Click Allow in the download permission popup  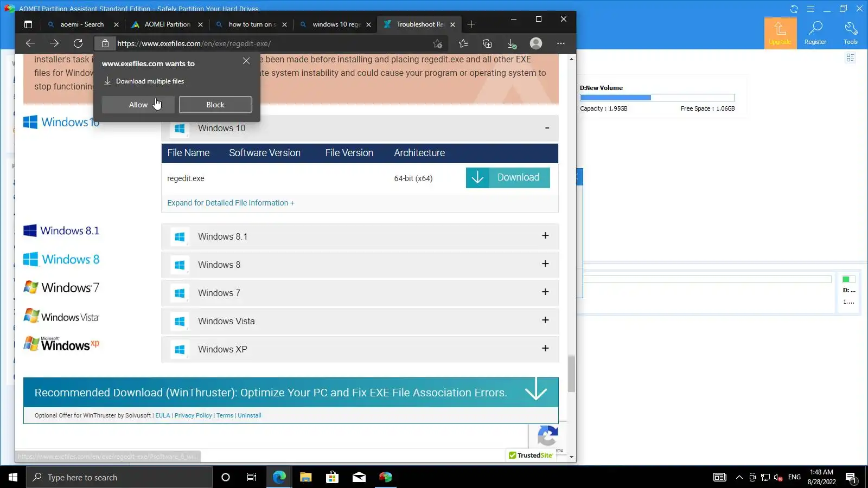point(138,105)
